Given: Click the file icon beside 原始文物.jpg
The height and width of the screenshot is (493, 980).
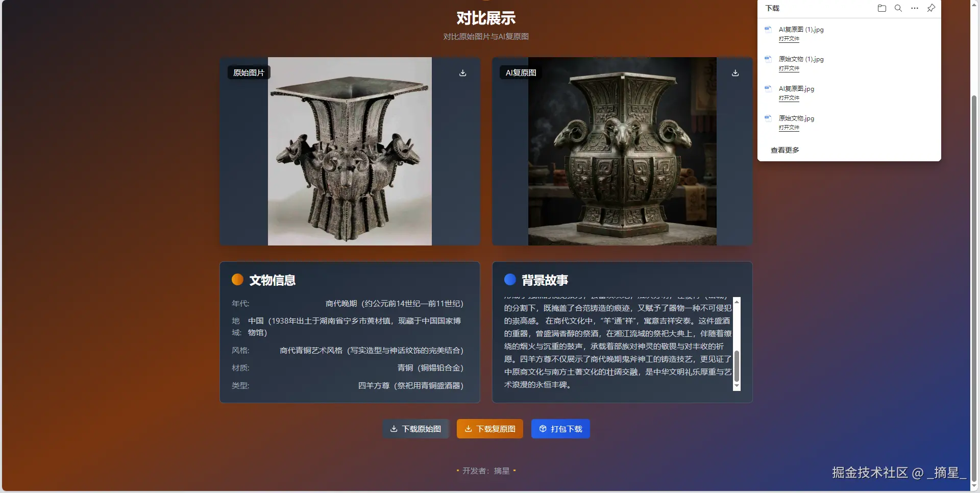Looking at the screenshot, I should point(768,118).
